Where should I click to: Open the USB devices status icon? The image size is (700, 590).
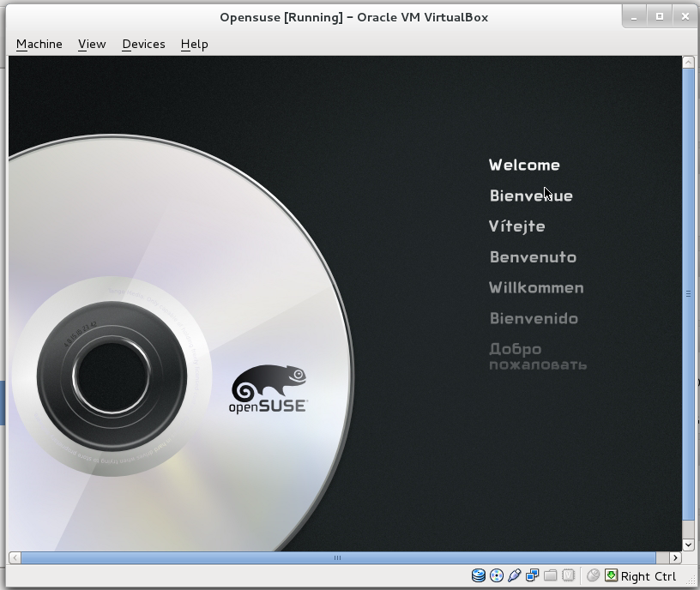(513, 575)
